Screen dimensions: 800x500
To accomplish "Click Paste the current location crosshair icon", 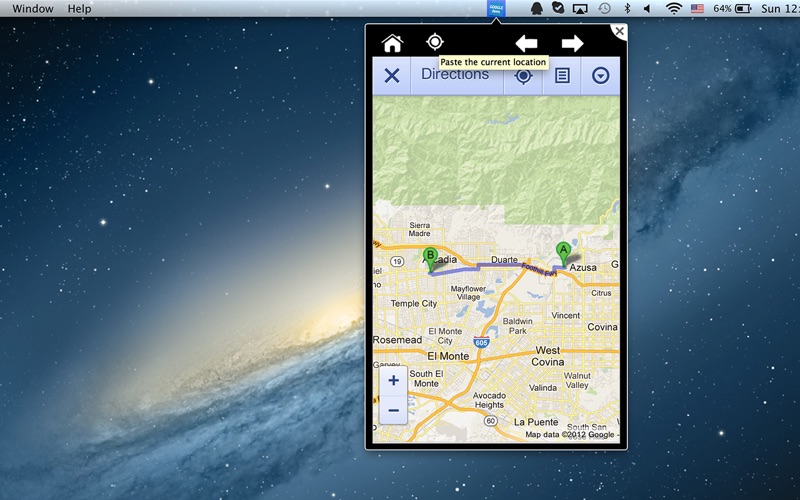I will (x=435, y=42).
